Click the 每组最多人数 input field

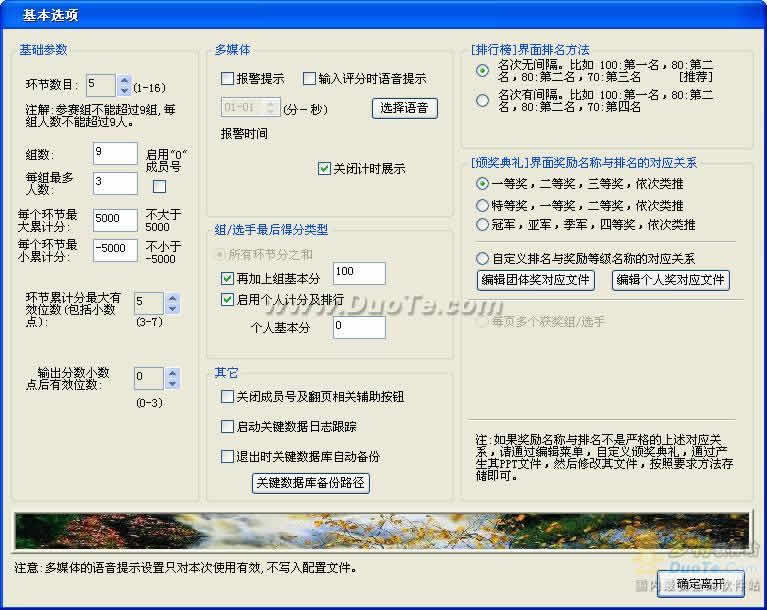click(x=115, y=183)
